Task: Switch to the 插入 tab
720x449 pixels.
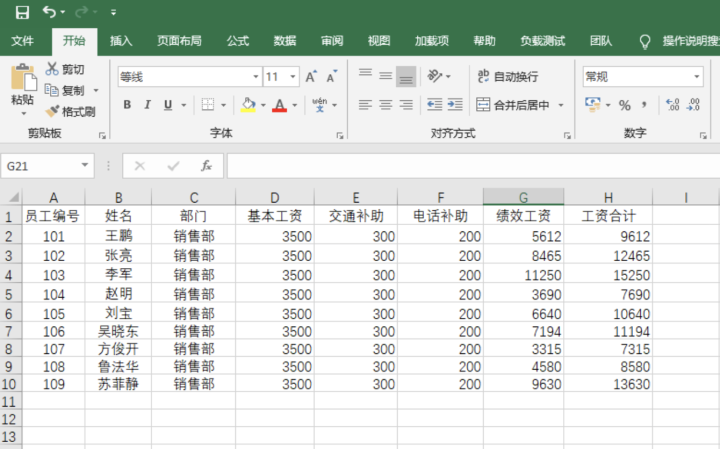Action: (x=121, y=41)
